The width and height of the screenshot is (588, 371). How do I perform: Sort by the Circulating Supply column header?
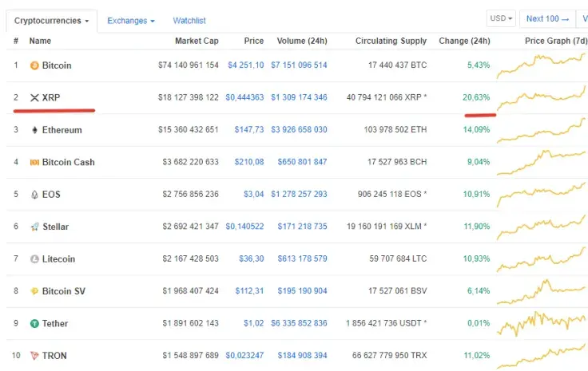pos(391,41)
